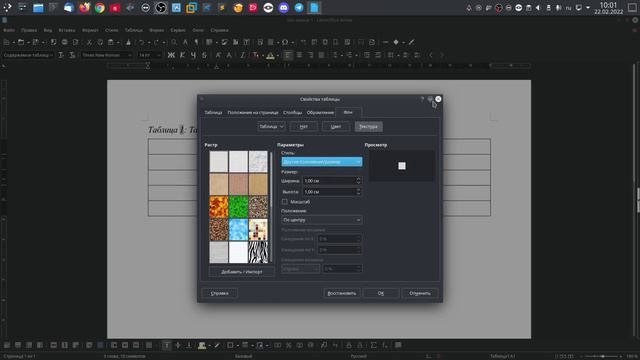
Task: Toggle Strikethrough (S) in the formatting toolbar
Action: tap(204, 55)
